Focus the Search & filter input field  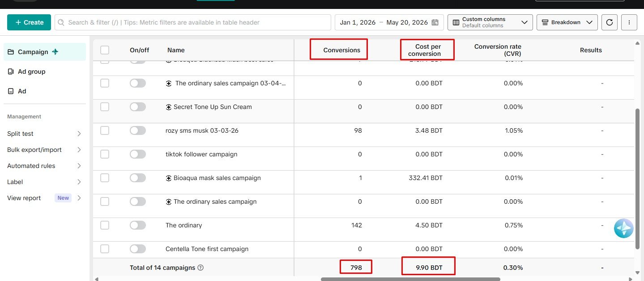pos(193,22)
